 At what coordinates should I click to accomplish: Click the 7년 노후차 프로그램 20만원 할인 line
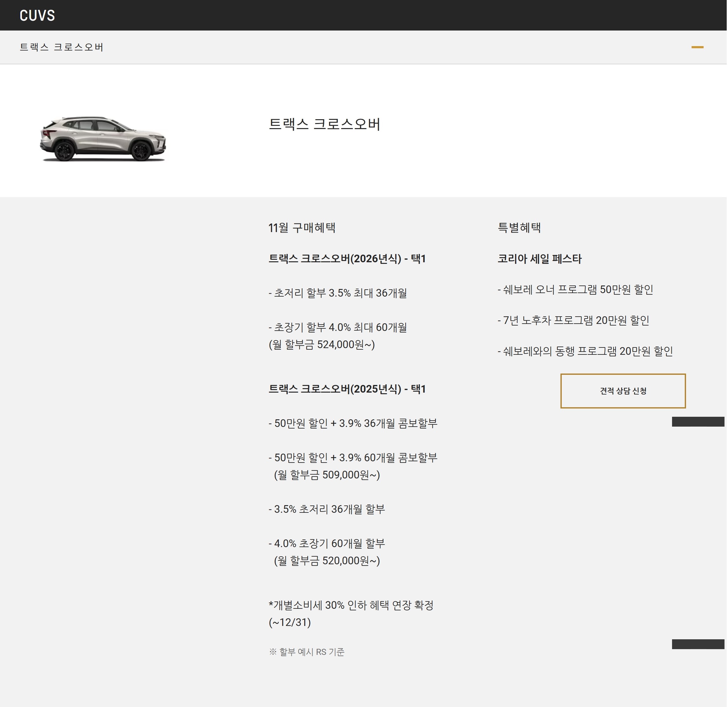[x=573, y=320]
